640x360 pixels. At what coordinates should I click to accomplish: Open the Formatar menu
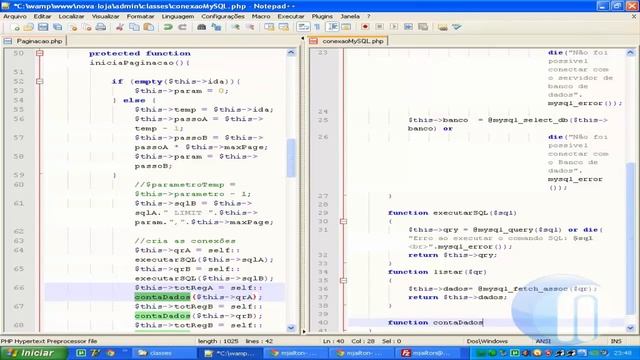pos(140,16)
